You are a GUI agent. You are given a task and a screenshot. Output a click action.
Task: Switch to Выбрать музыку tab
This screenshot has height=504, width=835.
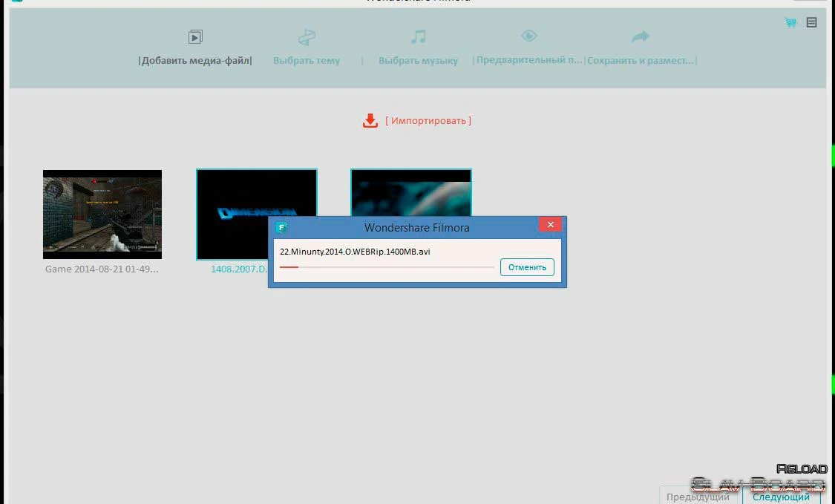pos(418,60)
